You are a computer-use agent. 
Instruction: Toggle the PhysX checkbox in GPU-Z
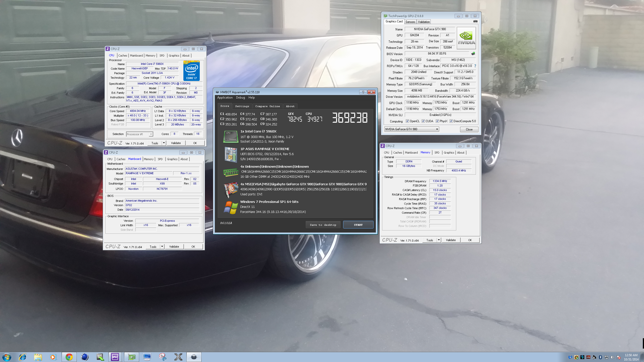[437, 121]
